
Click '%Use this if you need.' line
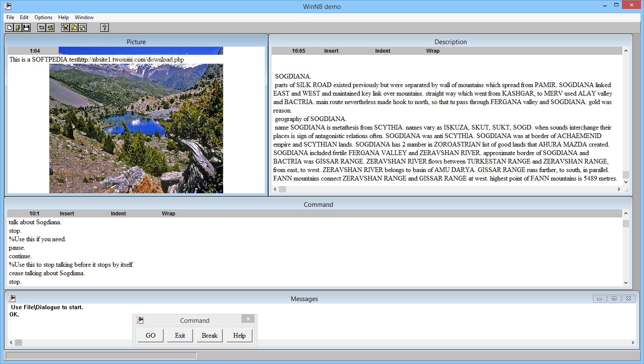point(37,239)
